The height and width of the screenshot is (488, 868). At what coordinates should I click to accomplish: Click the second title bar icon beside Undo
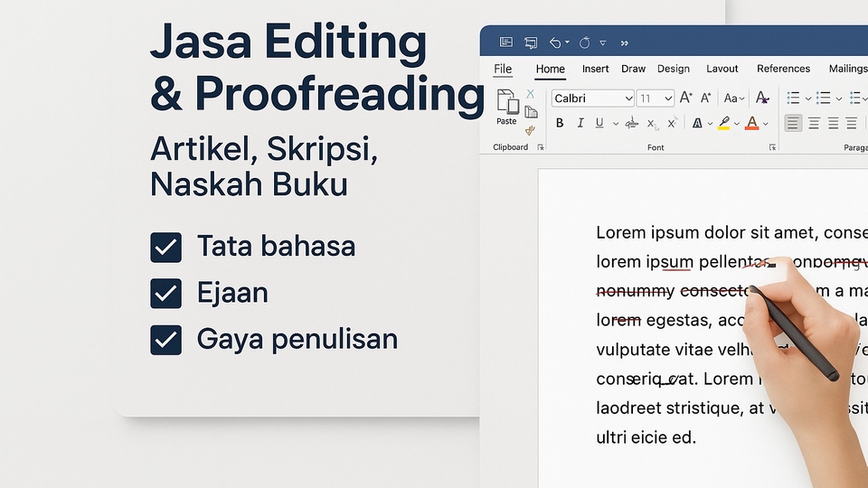[531, 42]
